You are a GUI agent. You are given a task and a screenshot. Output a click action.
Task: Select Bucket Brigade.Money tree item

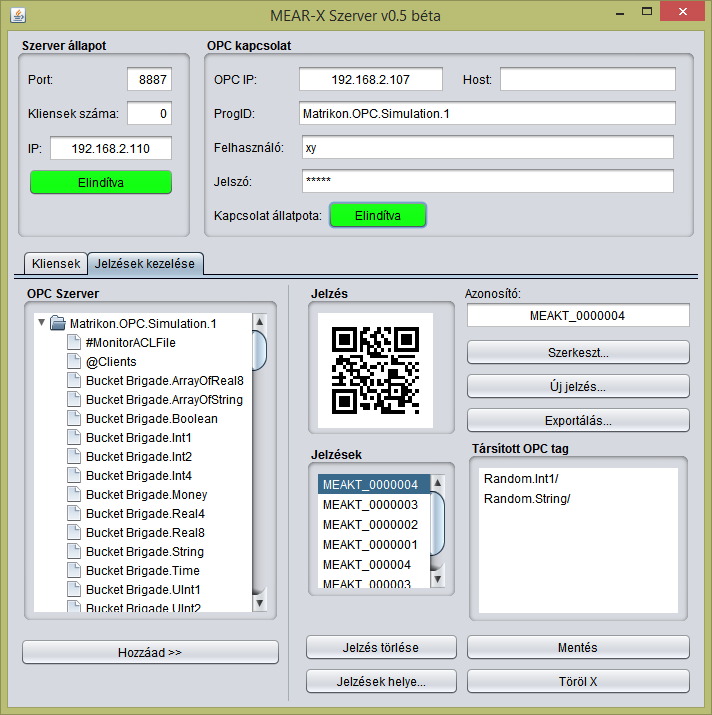pyautogui.click(x=146, y=495)
